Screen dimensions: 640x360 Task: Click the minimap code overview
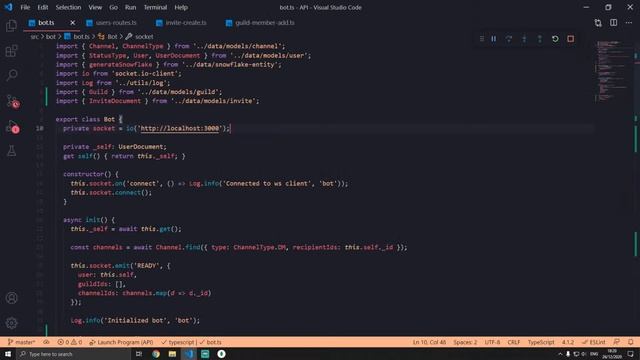coord(612,71)
